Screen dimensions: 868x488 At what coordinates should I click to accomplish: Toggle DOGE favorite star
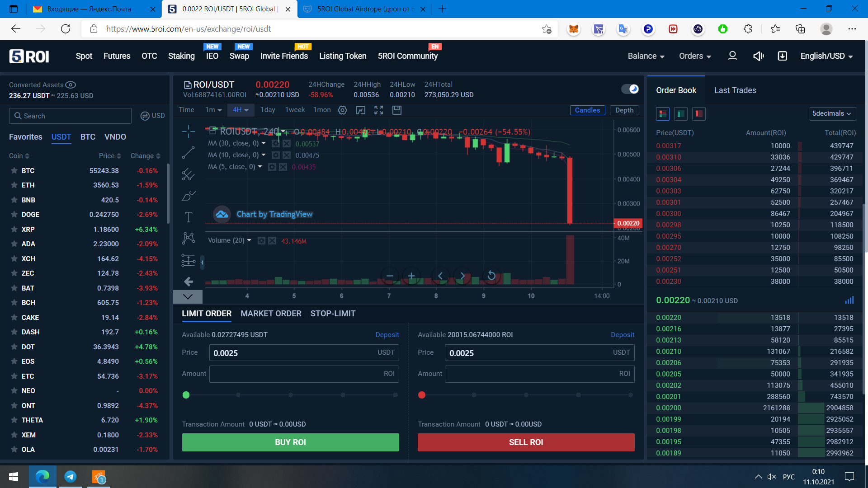14,215
